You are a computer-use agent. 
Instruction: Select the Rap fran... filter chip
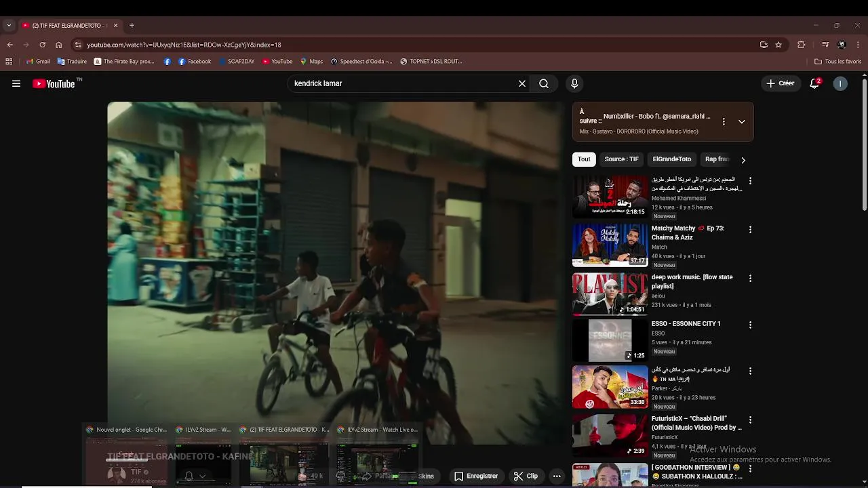tap(717, 159)
